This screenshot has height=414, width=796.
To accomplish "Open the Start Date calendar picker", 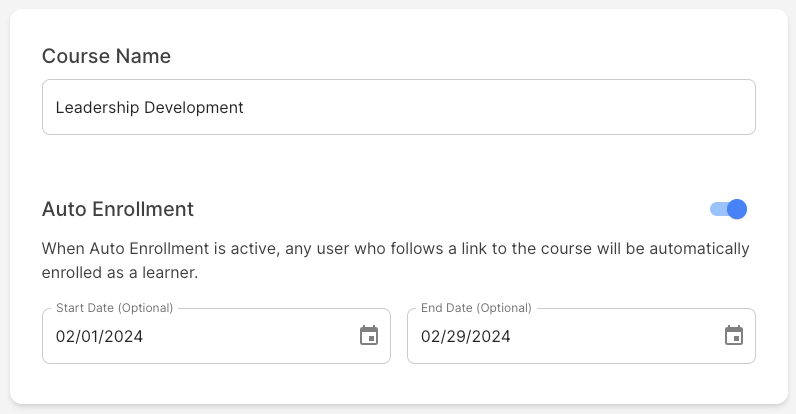I will coord(369,336).
